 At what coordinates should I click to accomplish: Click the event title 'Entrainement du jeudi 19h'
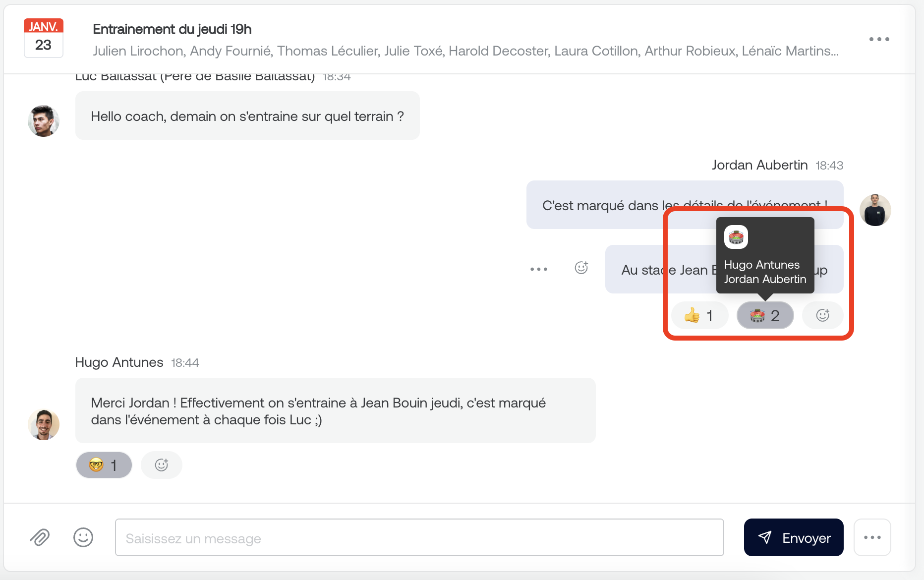pyautogui.click(x=172, y=29)
